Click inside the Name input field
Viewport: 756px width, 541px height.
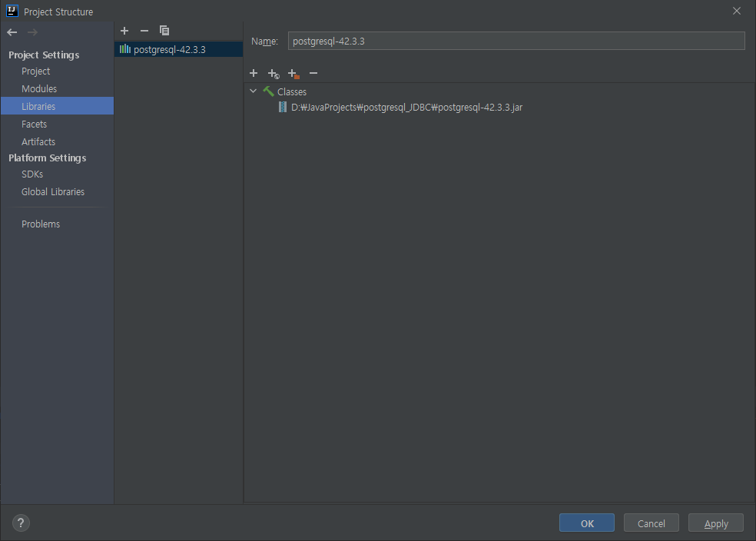pyautogui.click(x=515, y=40)
